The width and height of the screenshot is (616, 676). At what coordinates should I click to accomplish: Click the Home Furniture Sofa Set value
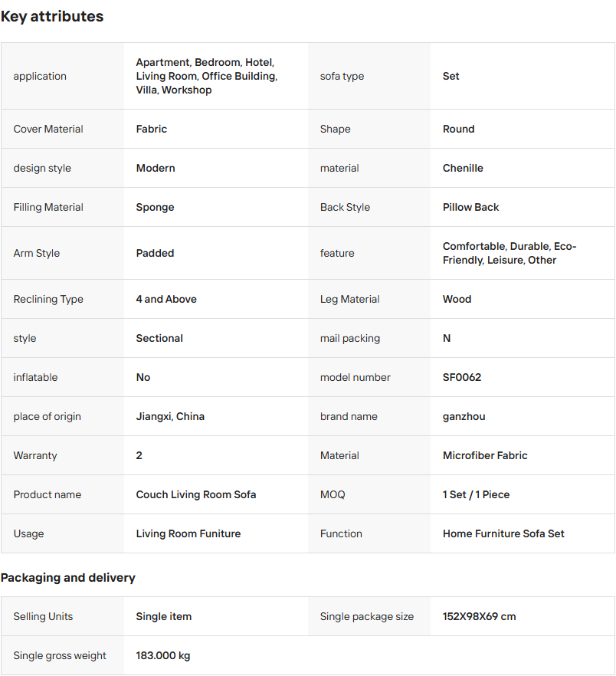coord(503,533)
